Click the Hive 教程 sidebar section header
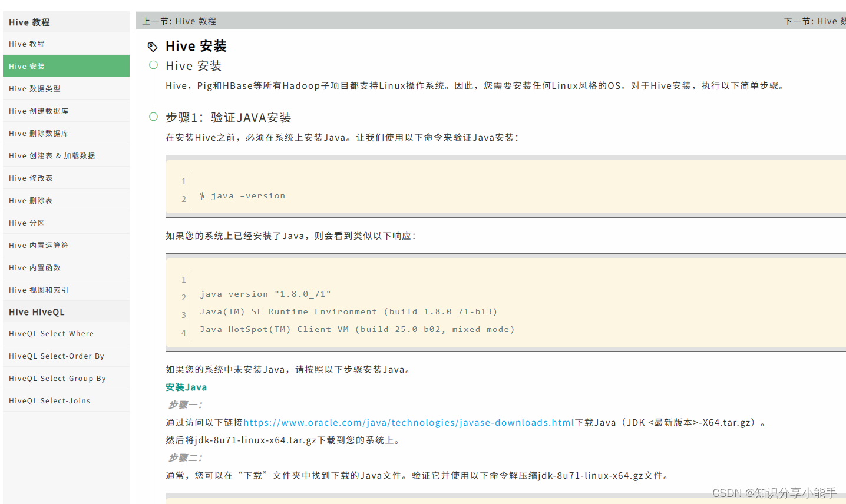 click(x=66, y=22)
